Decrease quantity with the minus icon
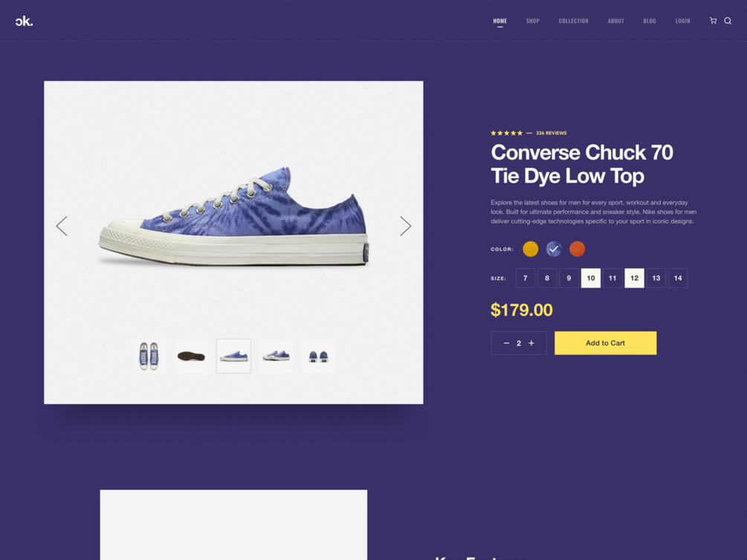Viewport: 747px width, 560px height. pyautogui.click(x=506, y=343)
